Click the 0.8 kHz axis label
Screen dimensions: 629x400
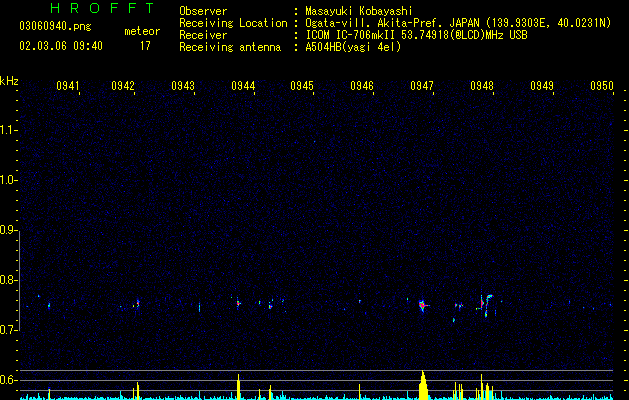9,280
